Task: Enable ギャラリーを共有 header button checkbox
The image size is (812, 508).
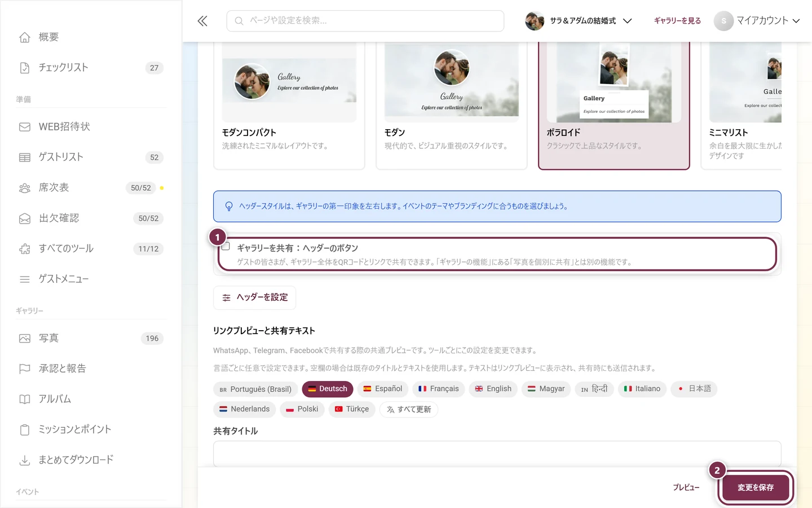Action: 226,246
